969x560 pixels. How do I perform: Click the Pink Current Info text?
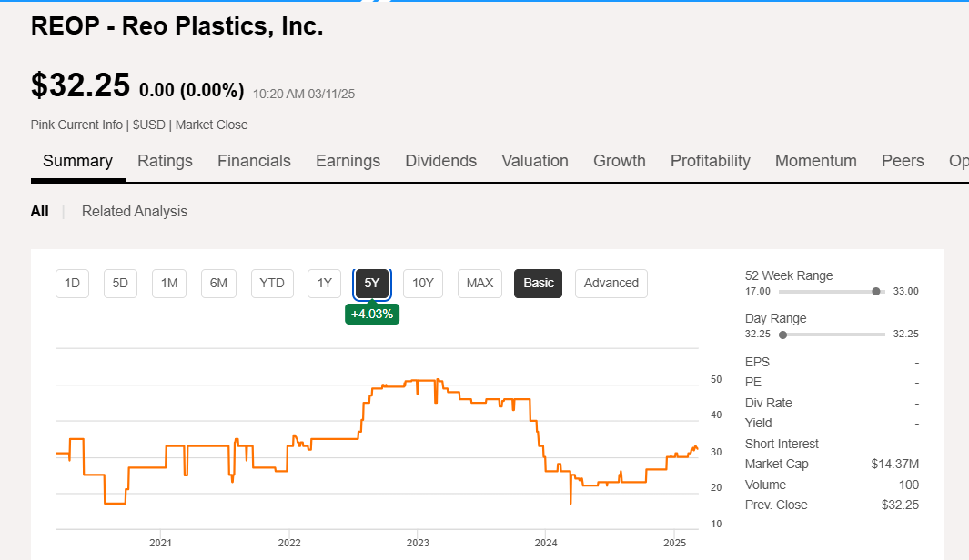76,125
